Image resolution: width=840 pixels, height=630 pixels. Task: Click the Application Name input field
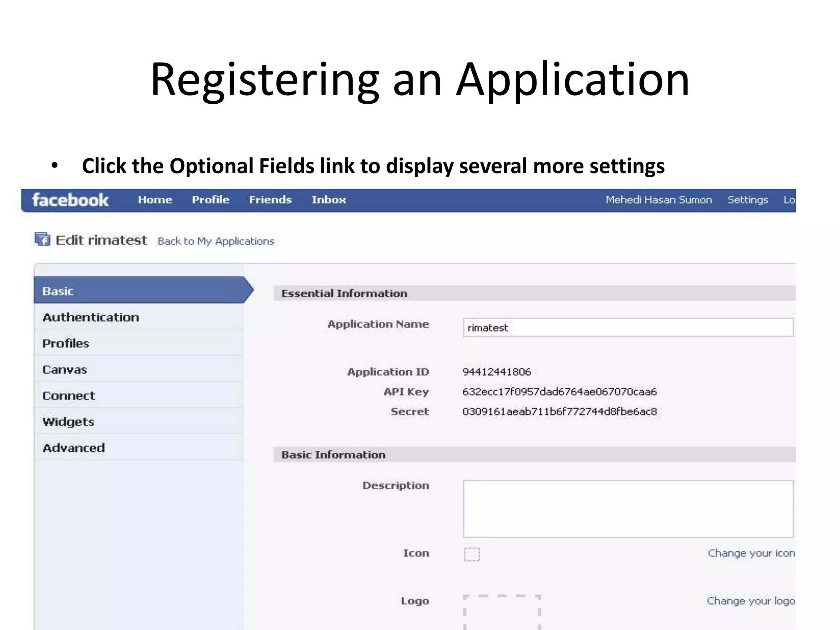[x=628, y=327]
